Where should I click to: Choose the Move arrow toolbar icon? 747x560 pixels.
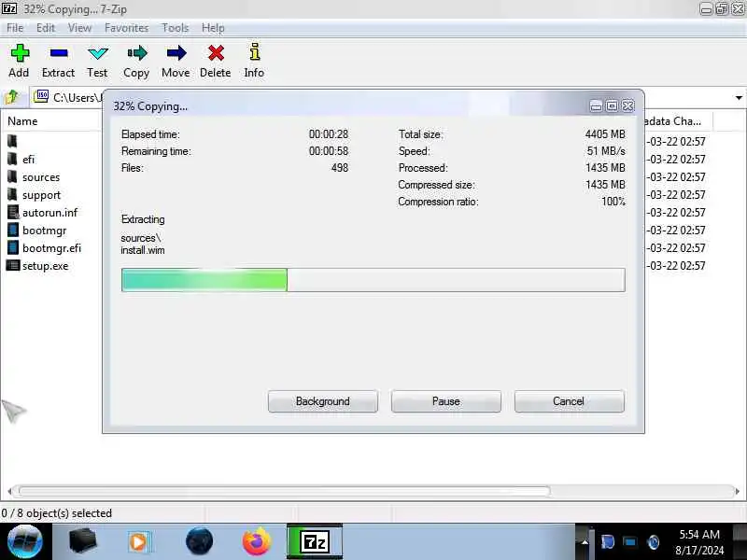176,53
